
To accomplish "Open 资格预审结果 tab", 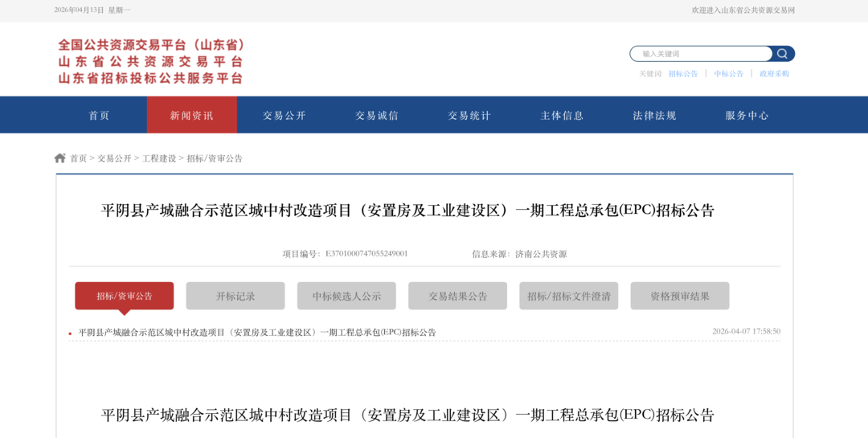I will 680,296.
